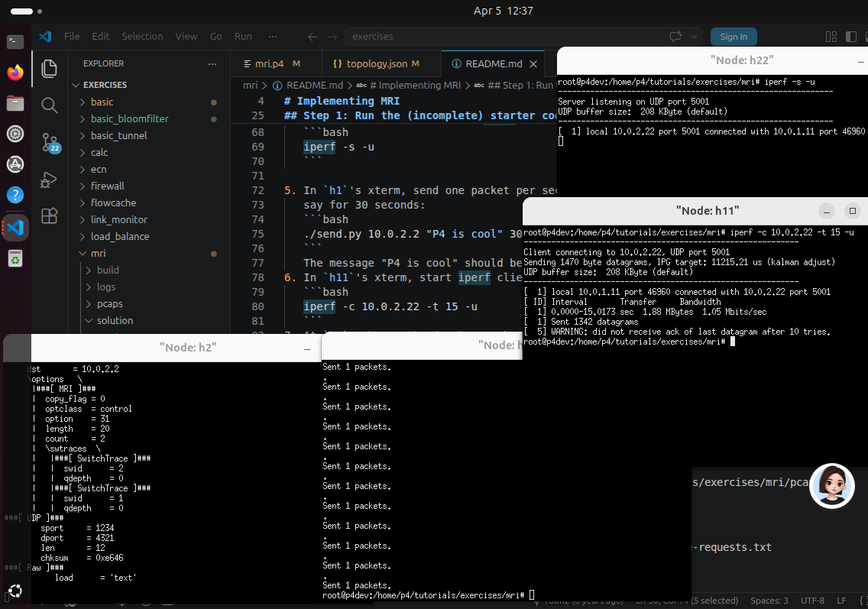Click the VS Code logo icon
Viewport: 868px width, 609px height.
point(45,37)
